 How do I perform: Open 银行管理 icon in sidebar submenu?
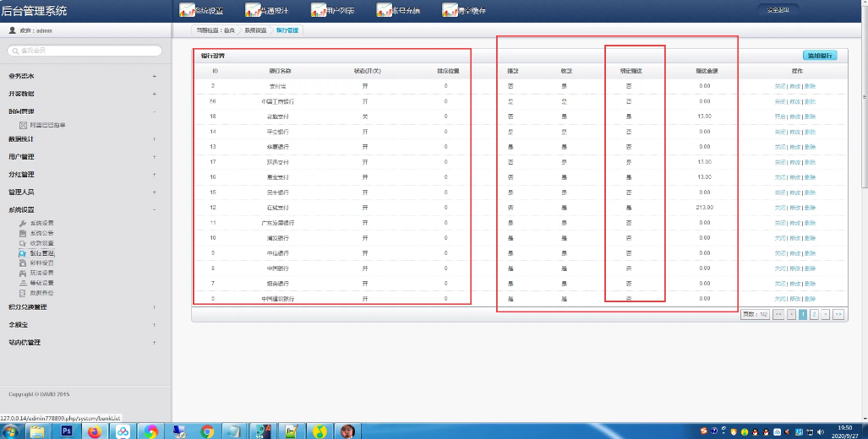[x=23, y=253]
